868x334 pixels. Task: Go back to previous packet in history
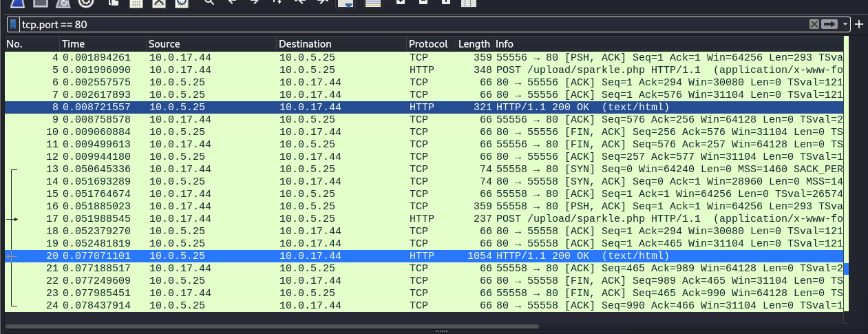point(232,3)
